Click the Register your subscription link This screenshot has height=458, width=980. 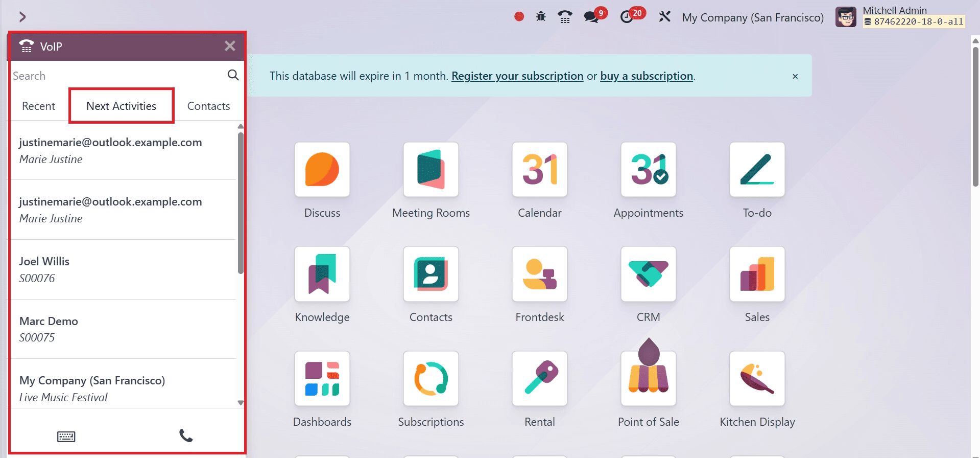point(517,76)
